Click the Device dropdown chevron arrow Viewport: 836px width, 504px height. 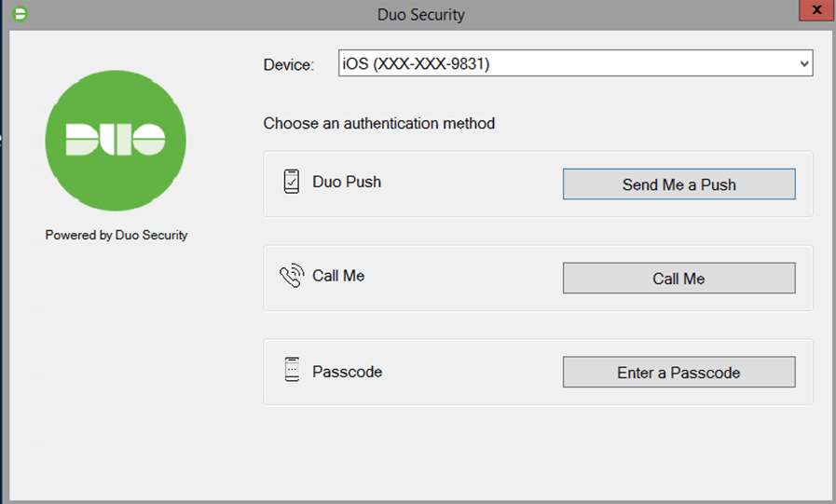point(804,64)
